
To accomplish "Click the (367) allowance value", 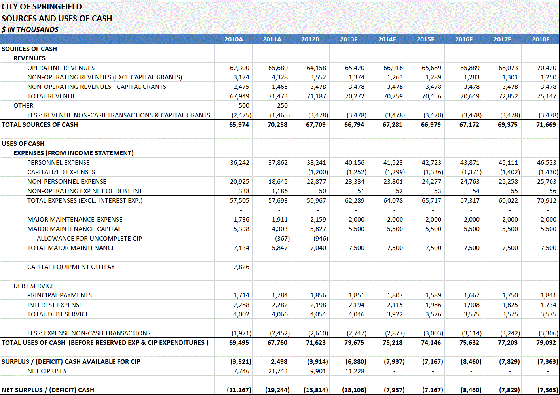I will (282, 239).
